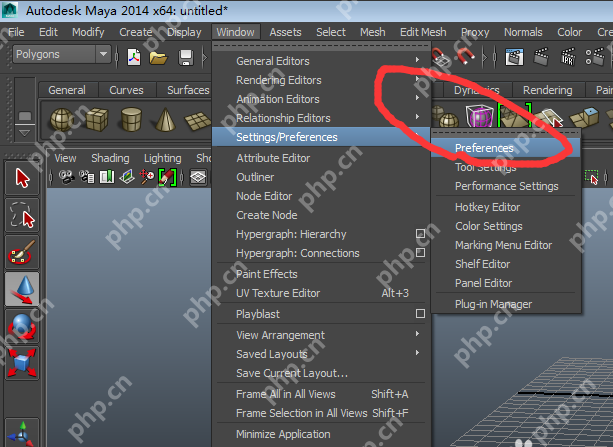Toggle the viewport Grid icon
Image resolution: width=613 pixels, height=447 pixels.
(198, 178)
